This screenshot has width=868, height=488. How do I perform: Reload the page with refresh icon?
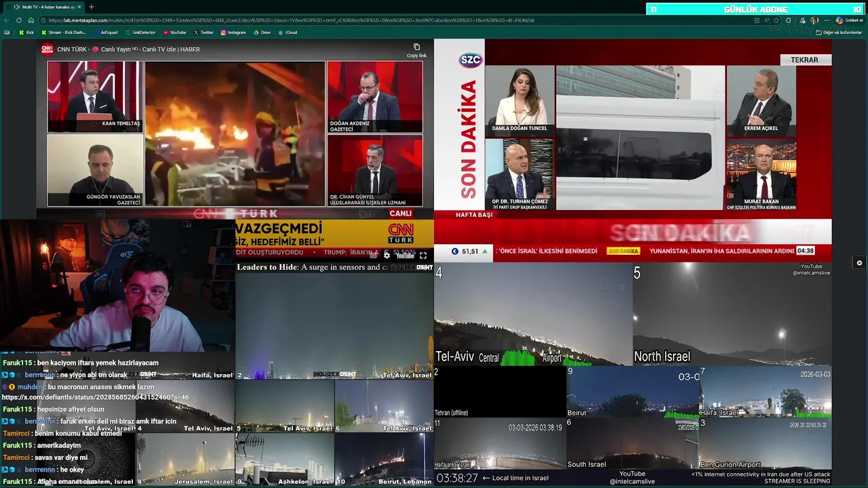[19, 20]
